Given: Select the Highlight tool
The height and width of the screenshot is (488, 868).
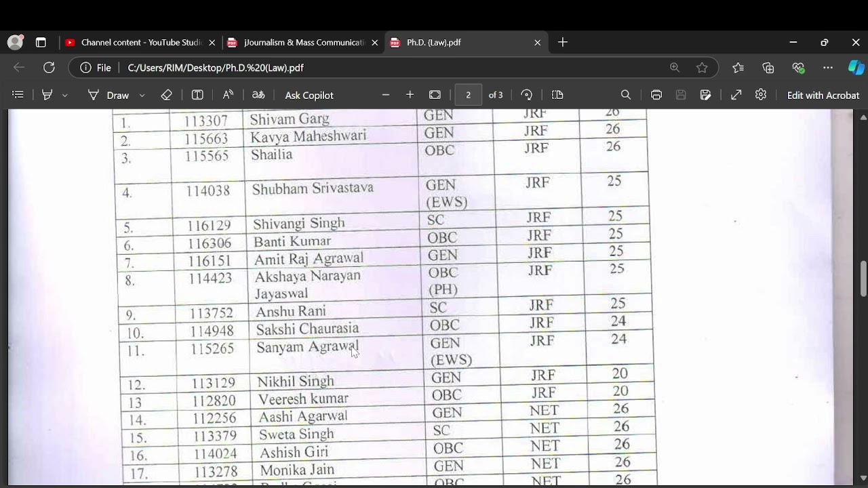Looking at the screenshot, I should click(x=47, y=95).
